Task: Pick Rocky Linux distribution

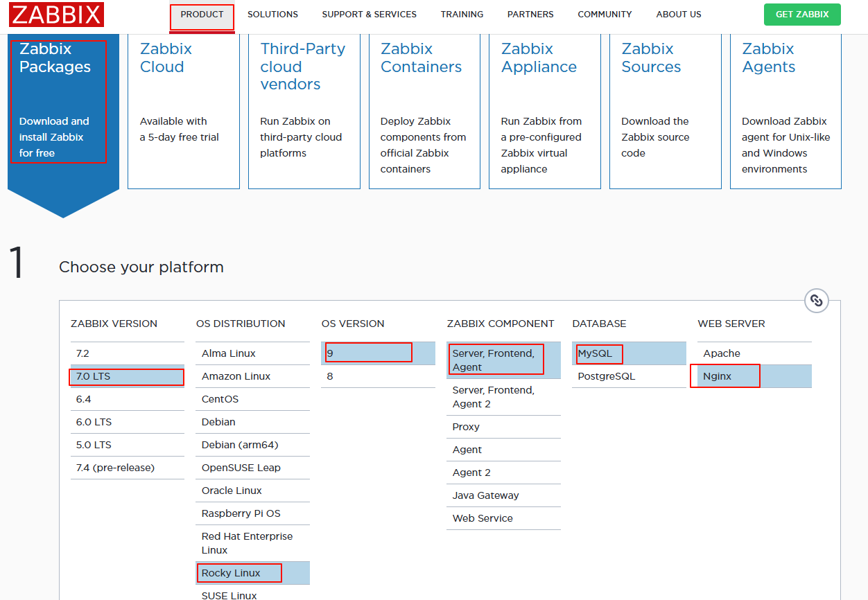Action: [253, 573]
